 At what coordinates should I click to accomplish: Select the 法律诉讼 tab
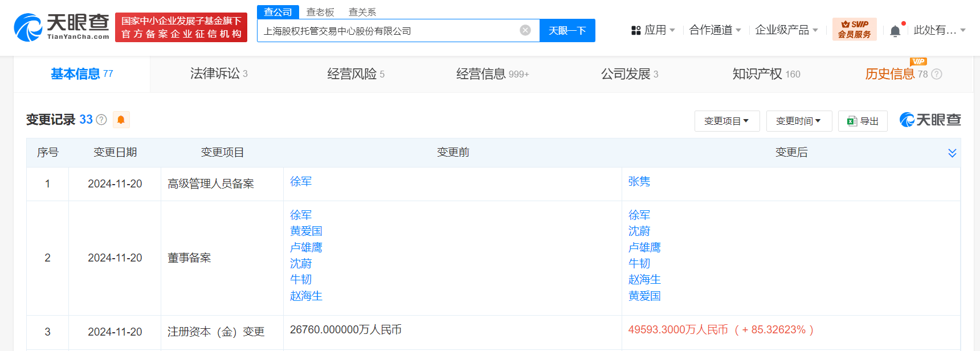(x=219, y=74)
